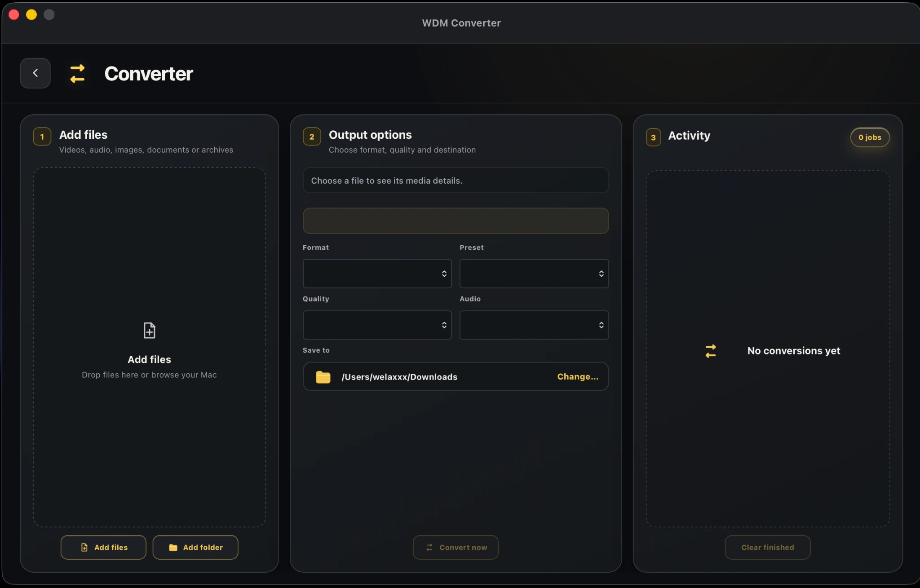
Task: Click the Converter page title
Action: 149,74
